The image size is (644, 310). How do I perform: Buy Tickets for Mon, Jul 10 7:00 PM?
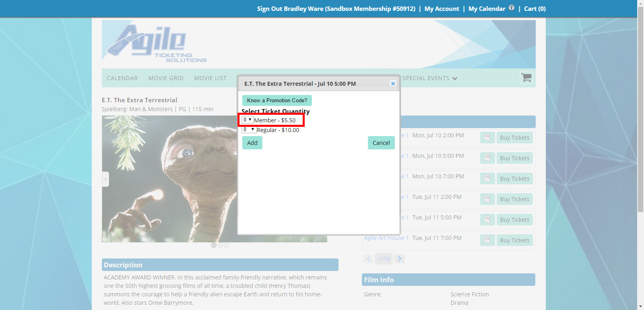515,178
